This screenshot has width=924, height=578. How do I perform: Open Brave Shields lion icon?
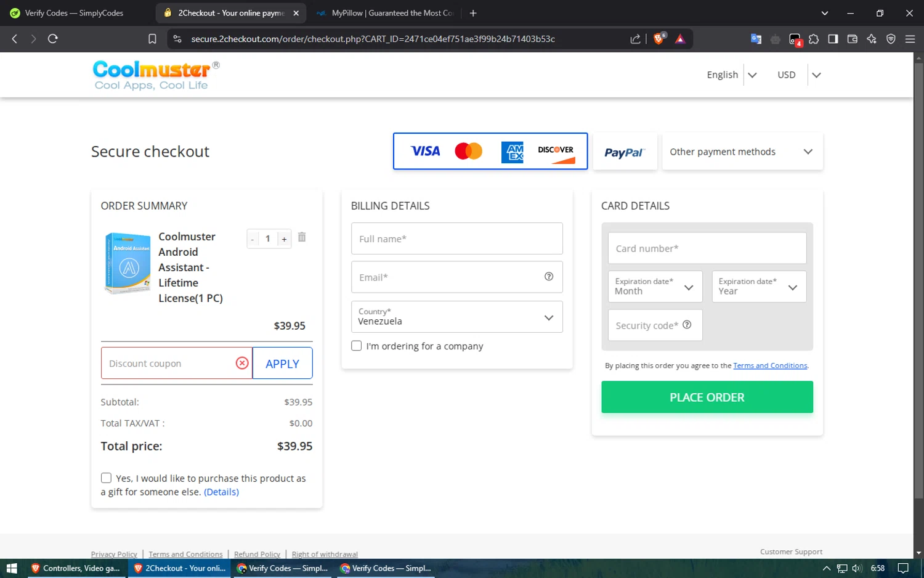[659, 39]
